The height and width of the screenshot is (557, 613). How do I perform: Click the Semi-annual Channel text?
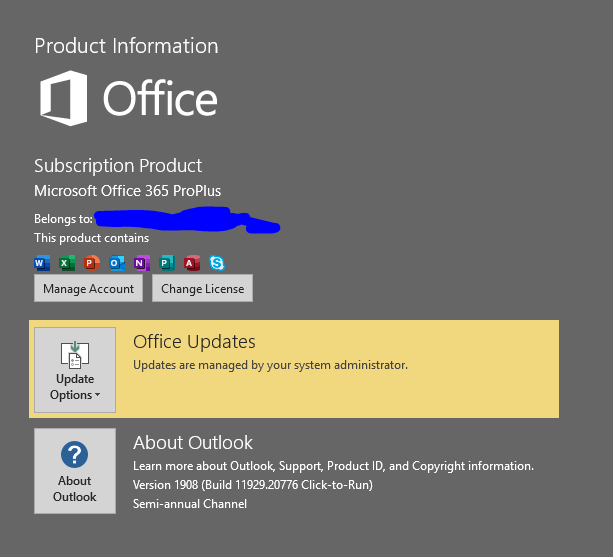tap(190, 503)
